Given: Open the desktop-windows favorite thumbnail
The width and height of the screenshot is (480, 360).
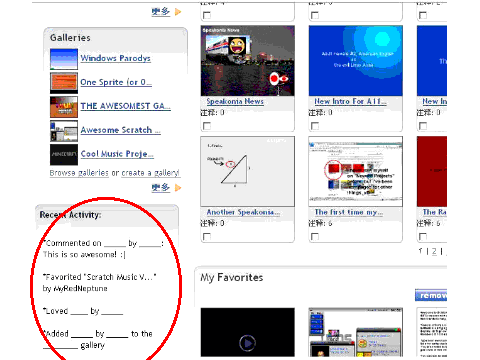Looking at the screenshot, I should click(x=356, y=332).
